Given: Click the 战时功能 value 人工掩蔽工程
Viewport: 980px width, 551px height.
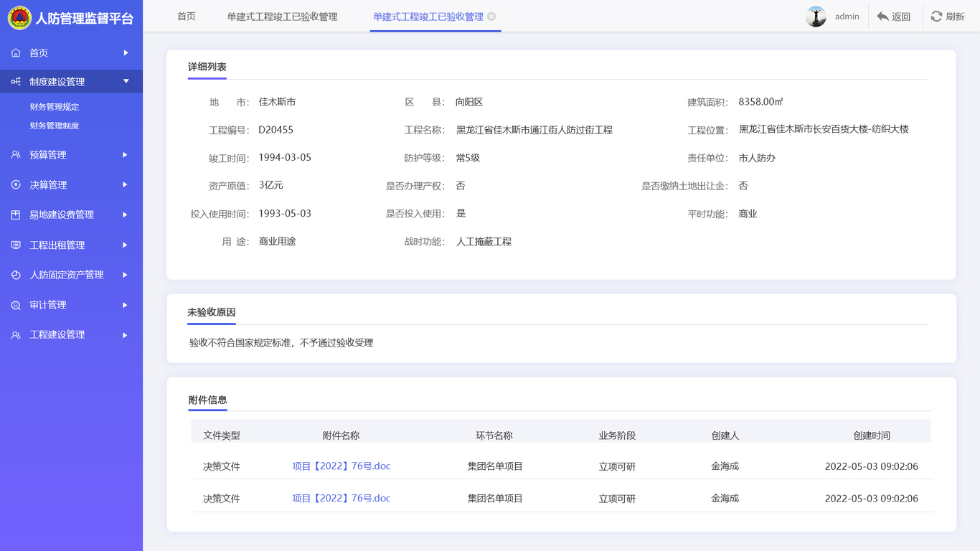Looking at the screenshot, I should point(484,242).
